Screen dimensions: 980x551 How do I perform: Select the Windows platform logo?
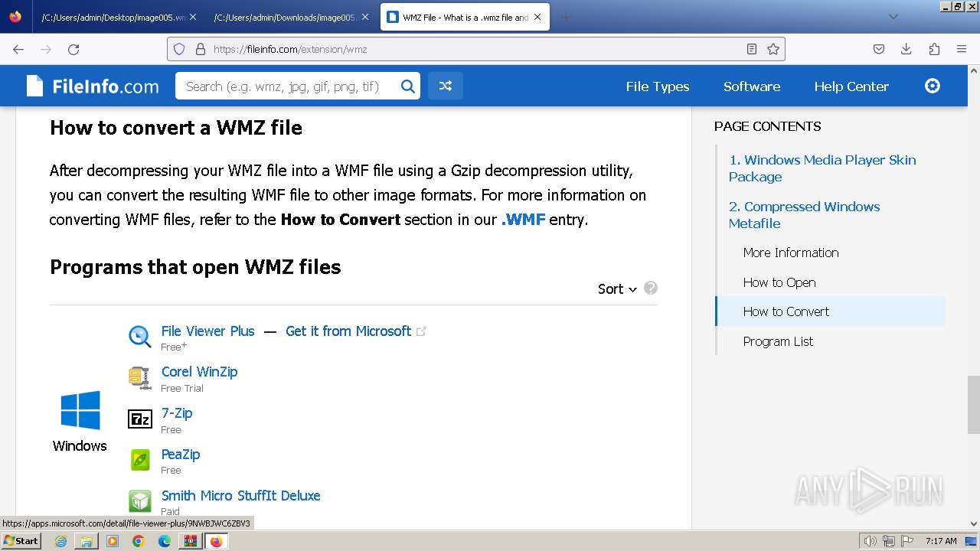point(80,410)
